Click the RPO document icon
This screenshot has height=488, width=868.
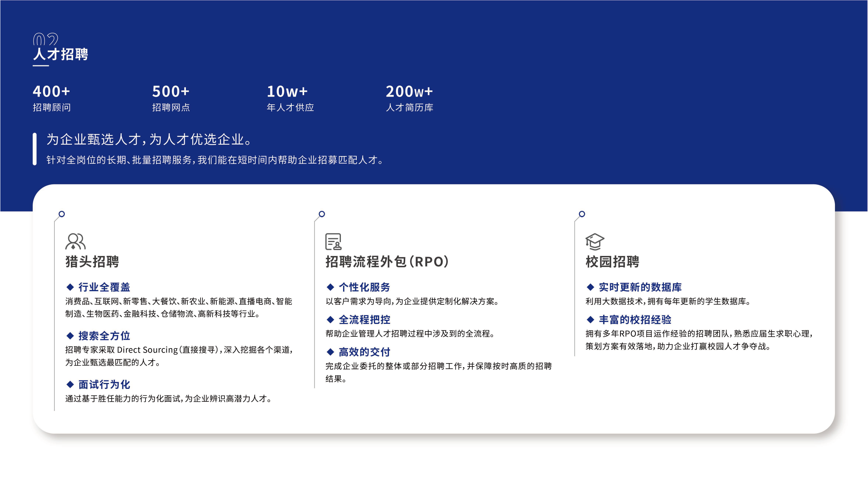click(334, 241)
